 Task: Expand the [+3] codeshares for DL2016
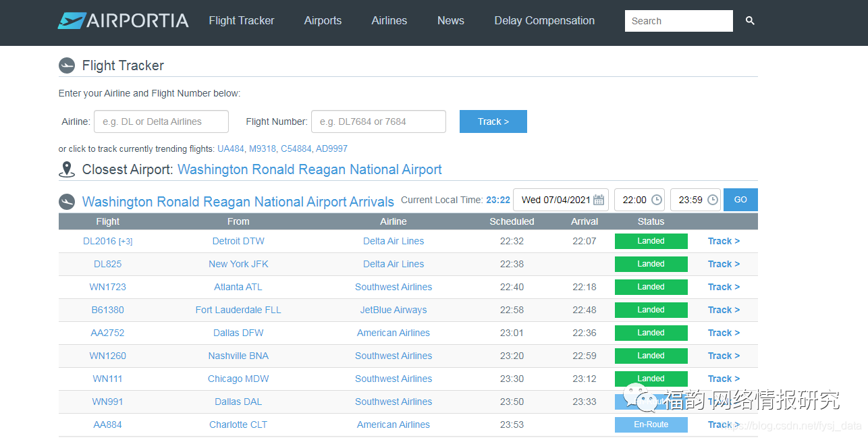[x=126, y=242]
